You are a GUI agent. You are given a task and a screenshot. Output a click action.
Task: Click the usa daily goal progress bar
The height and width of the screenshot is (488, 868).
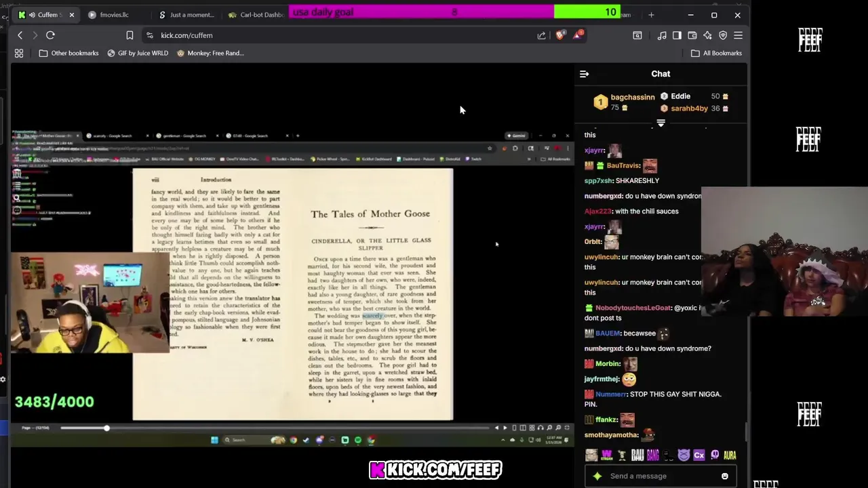coord(454,12)
